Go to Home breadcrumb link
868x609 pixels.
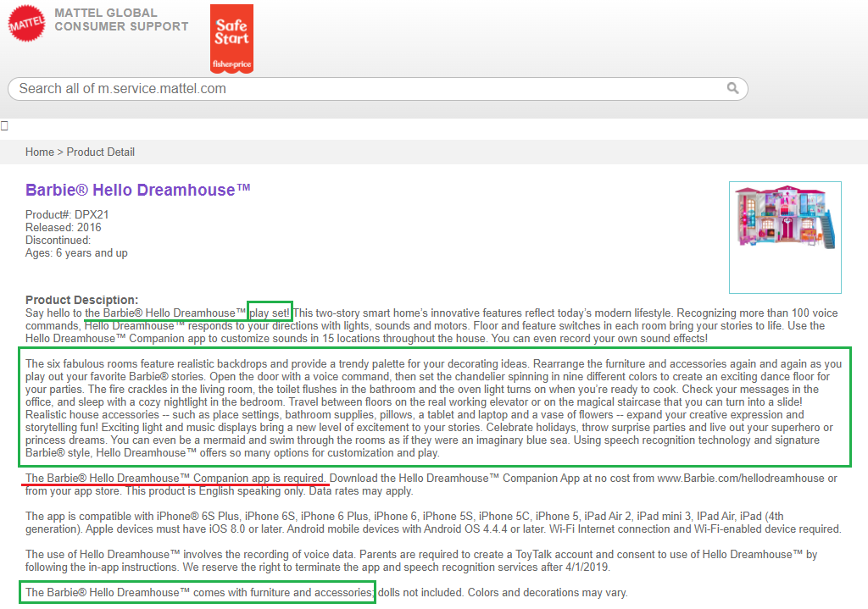click(x=39, y=152)
